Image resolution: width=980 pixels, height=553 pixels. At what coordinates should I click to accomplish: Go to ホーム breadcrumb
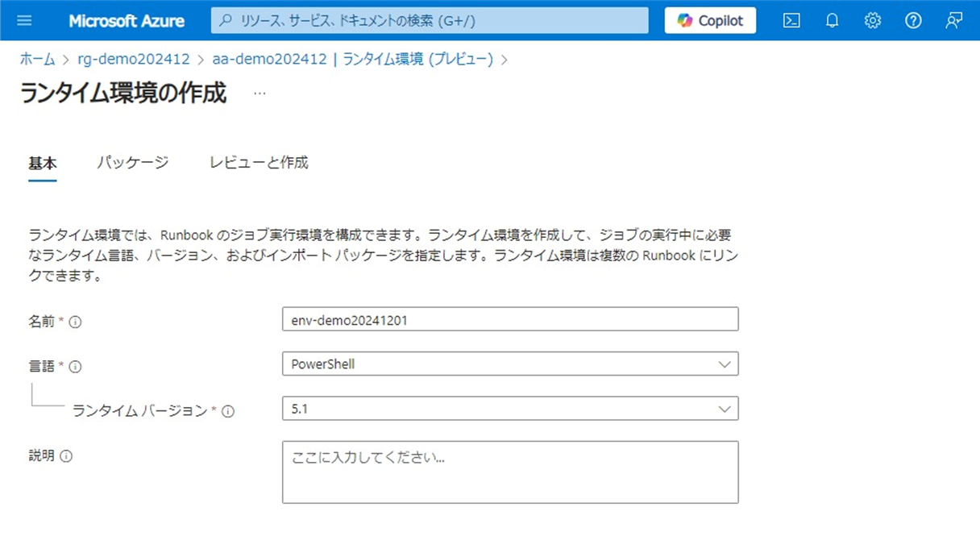pyautogui.click(x=37, y=59)
